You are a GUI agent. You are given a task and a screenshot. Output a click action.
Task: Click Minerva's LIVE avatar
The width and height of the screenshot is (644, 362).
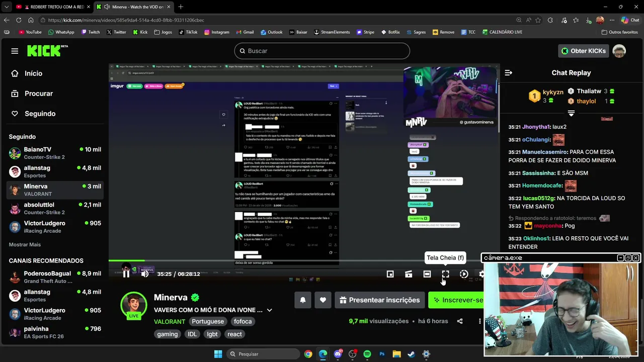(x=134, y=305)
